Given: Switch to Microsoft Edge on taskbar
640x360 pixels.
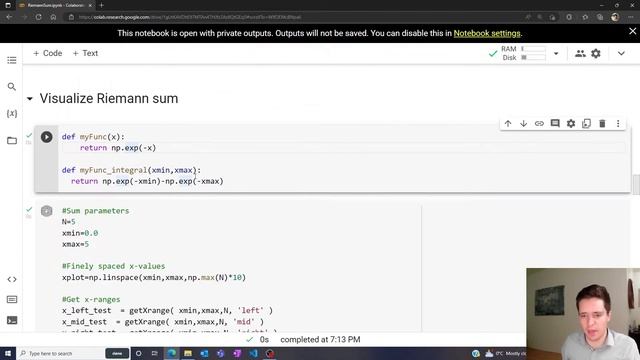Looking at the screenshot, I should point(172,353).
